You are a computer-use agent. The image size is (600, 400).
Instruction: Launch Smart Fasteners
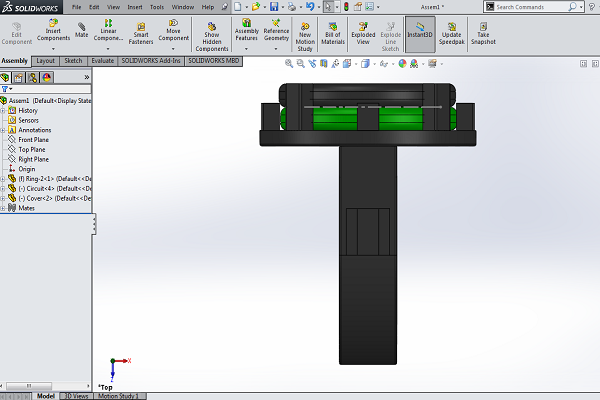point(141,33)
